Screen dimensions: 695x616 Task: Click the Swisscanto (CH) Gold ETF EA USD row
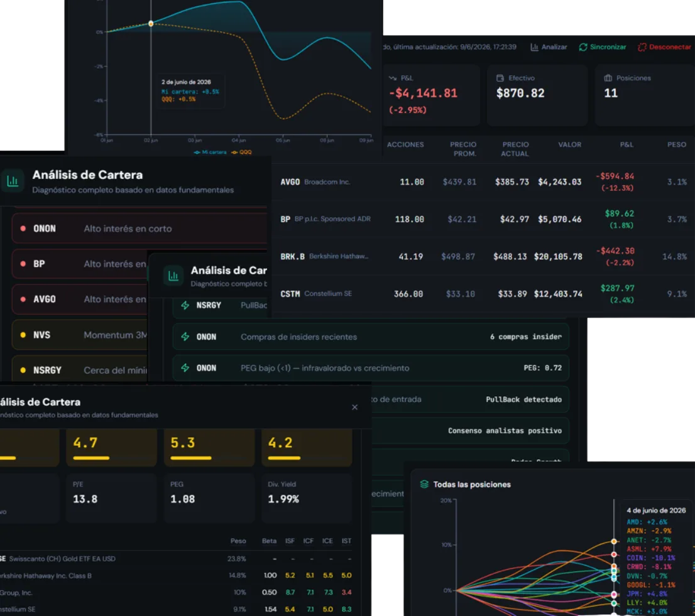[177, 559]
